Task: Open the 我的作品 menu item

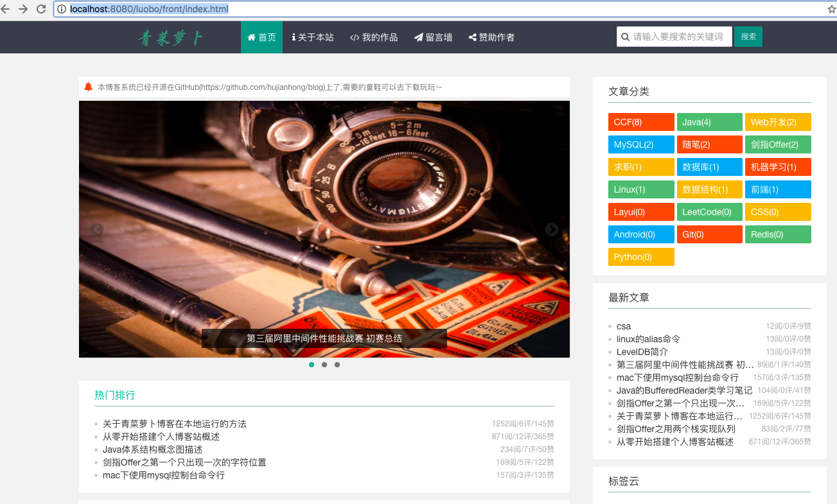Action: tap(374, 37)
